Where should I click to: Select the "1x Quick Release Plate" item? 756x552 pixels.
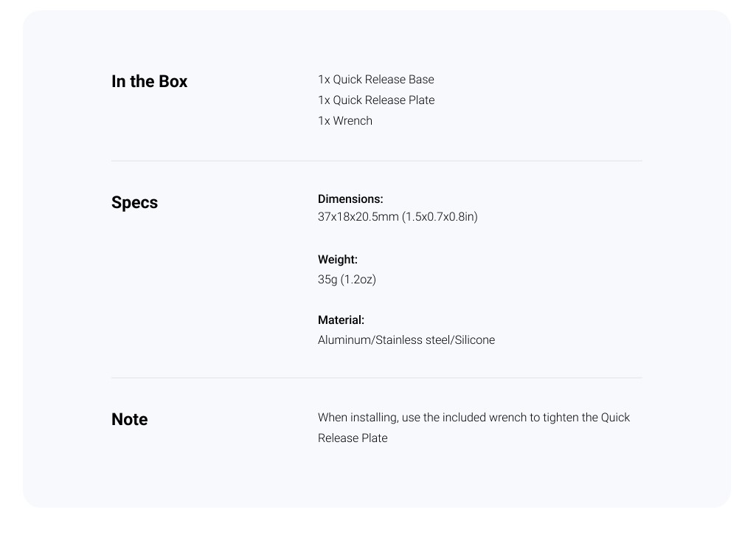[x=376, y=100]
